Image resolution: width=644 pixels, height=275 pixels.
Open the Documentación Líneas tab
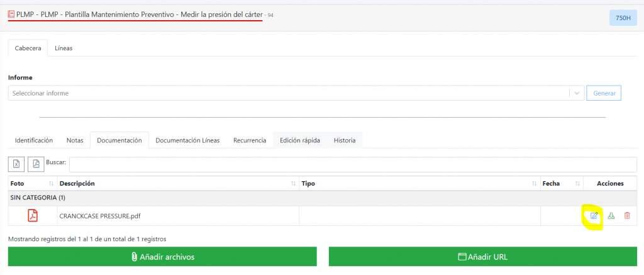(x=187, y=140)
